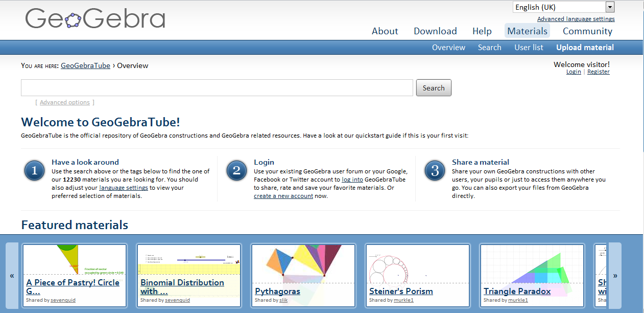This screenshot has height=313, width=644.
Task: Click the Login link under Welcome visitor
Action: 574,72
